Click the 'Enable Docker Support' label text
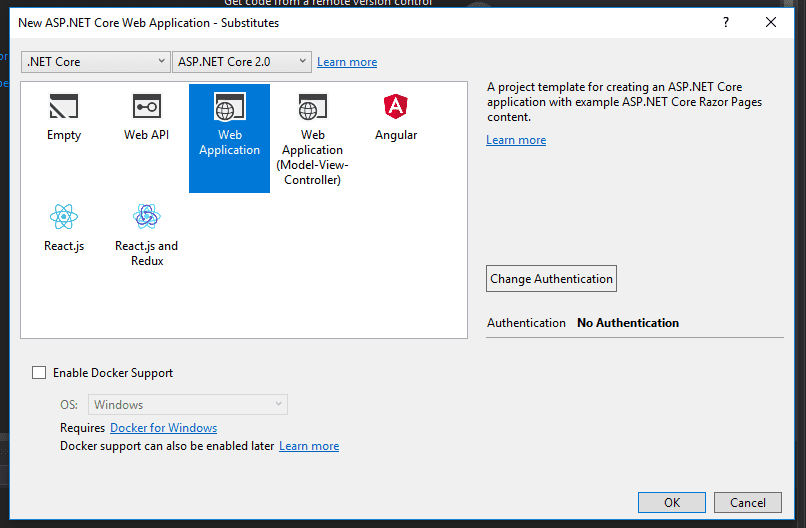Screen dimensions: 806x528 click(113, 373)
